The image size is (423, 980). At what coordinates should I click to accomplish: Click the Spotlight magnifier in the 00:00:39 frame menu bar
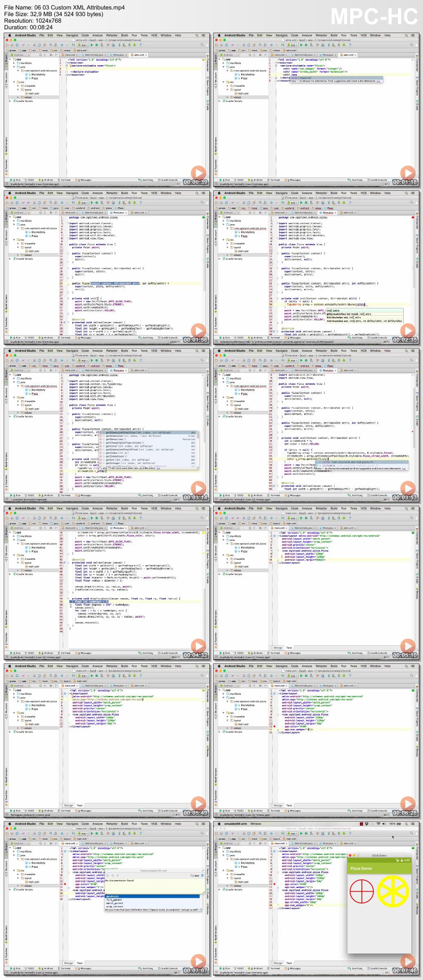coord(197,36)
